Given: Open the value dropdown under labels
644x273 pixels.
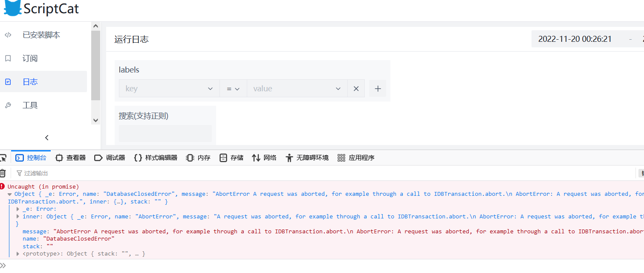Looking at the screenshot, I should coord(297,88).
